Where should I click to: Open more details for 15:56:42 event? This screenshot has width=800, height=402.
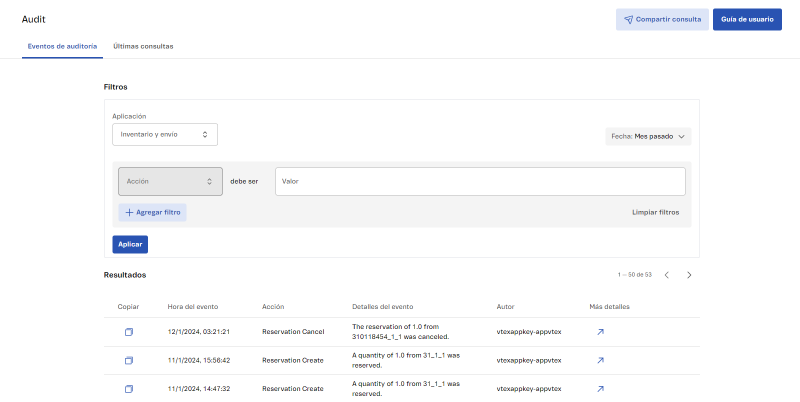[x=600, y=360]
